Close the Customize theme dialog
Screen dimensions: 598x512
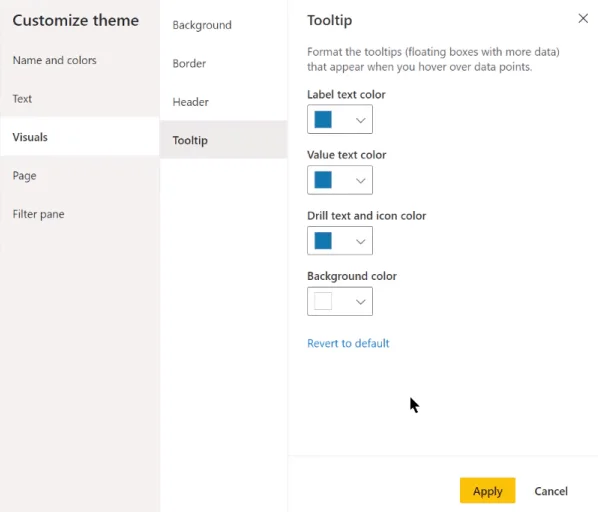[583, 18]
